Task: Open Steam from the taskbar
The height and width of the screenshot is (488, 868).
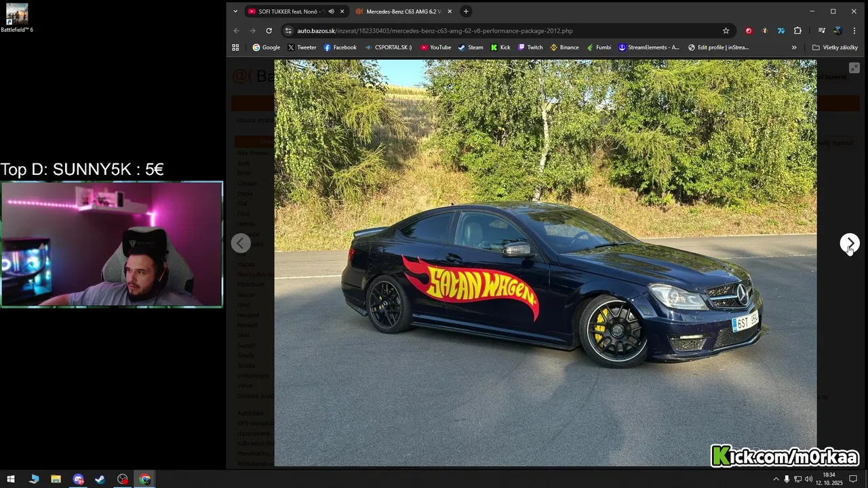Action: [100, 479]
